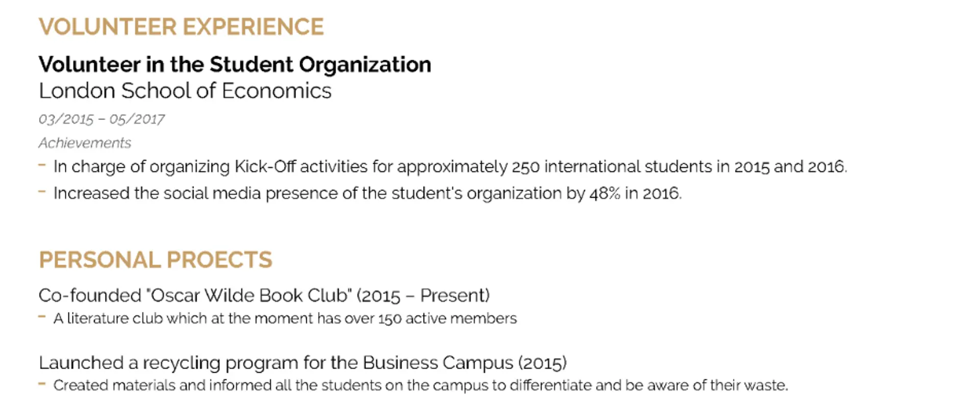This screenshot has height=414, width=980.
Task: Click the "(2015)" year after Business Campus
Action: tap(542, 363)
